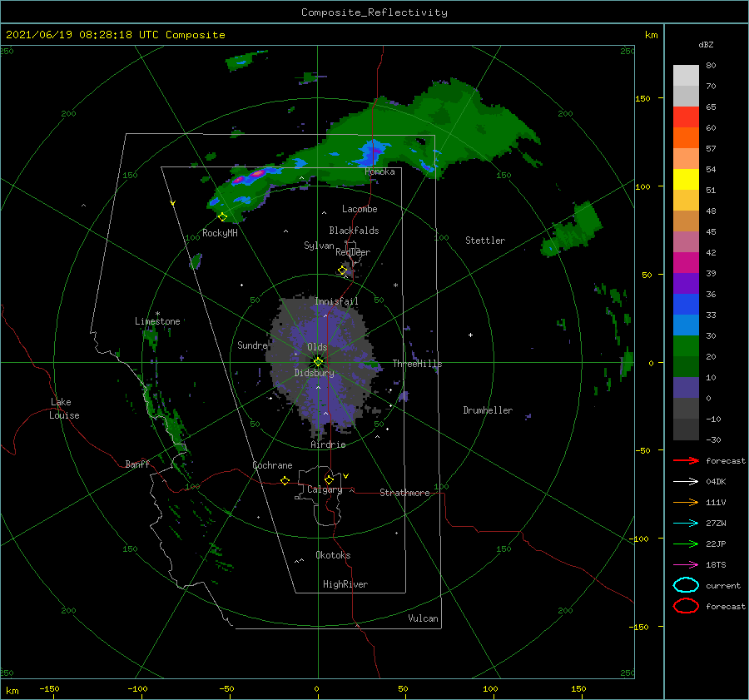The height and width of the screenshot is (700, 749).
Task: Click the Lake Louise label
Action: point(64,409)
